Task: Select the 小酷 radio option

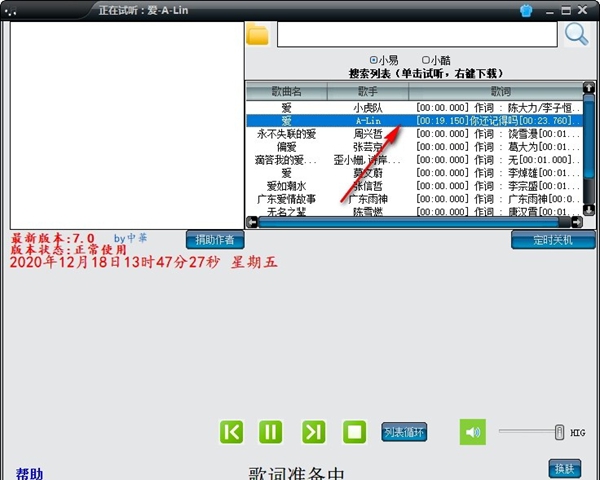Action: [436, 60]
